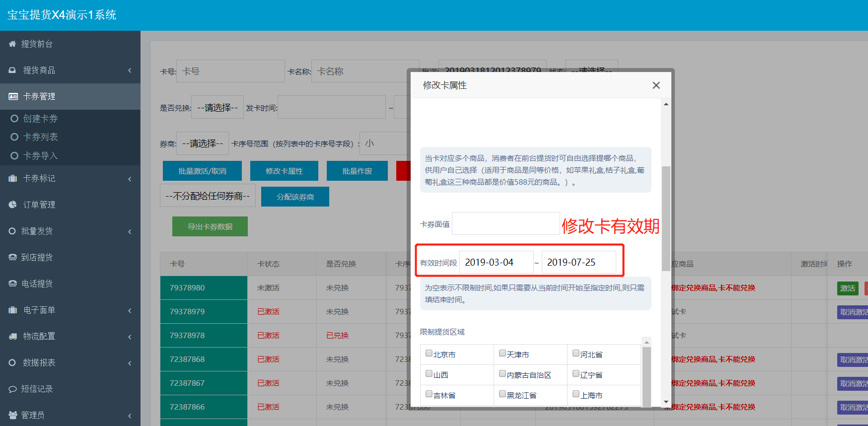Image resolution: width=868 pixels, height=426 pixels.
Task: Click the 批量激活/取消 button
Action: pyautogui.click(x=202, y=171)
